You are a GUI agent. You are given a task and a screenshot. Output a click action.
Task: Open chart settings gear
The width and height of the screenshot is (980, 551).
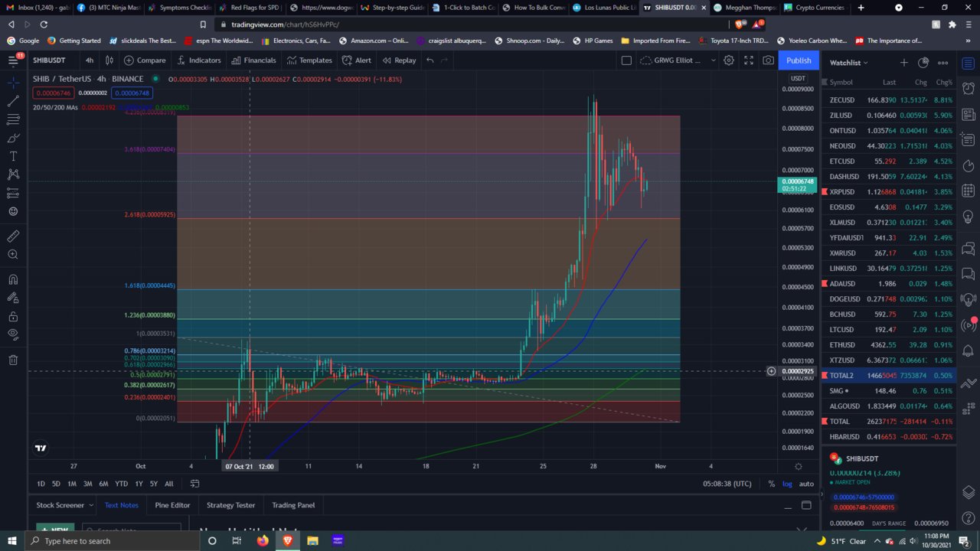[x=729, y=60]
